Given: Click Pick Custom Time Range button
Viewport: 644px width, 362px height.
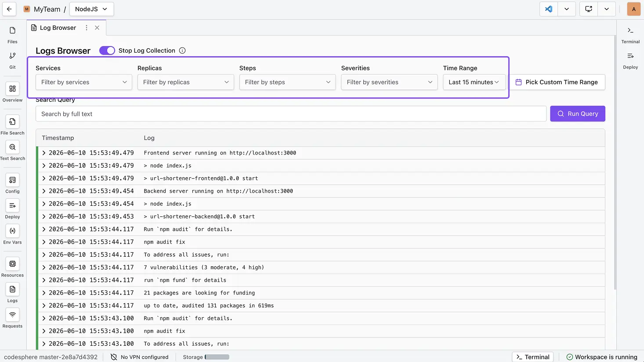Looking at the screenshot, I should [557, 82].
